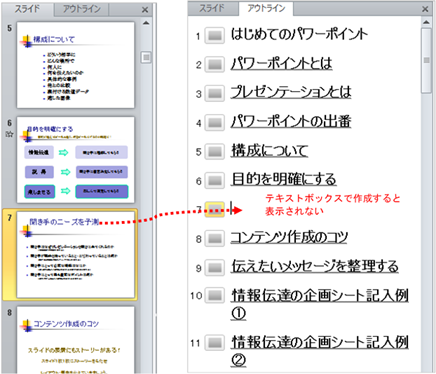Click outline title パワーポイントとは
This screenshot has width=436, height=374.
click(282, 63)
